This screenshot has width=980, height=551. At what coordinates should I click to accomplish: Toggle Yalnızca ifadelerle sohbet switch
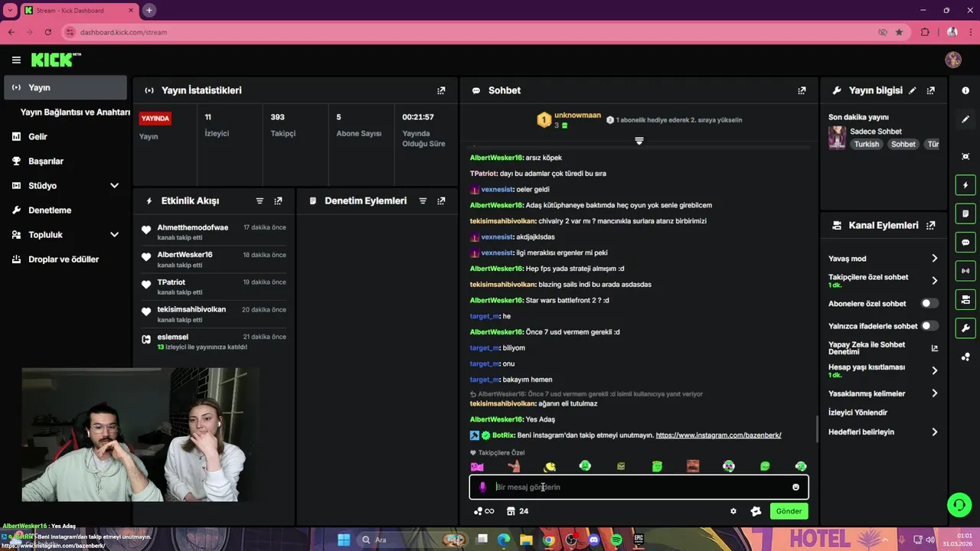(x=929, y=326)
